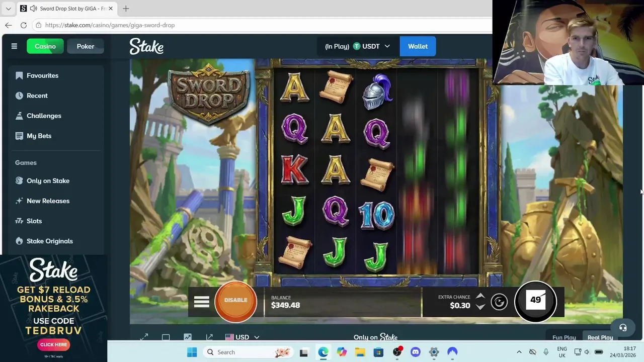644x362 pixels.
Task: Click the spin button showing 49
Action: tap(535, 301)
